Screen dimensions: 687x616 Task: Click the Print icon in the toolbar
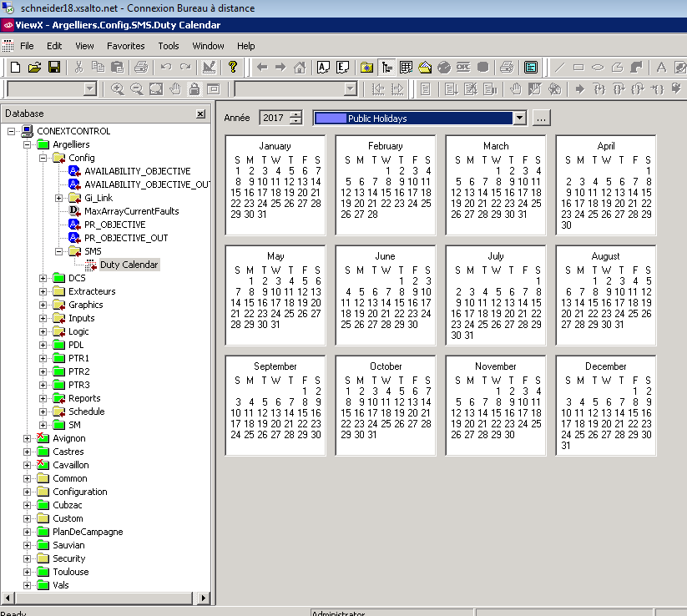[x=140, y=68]
